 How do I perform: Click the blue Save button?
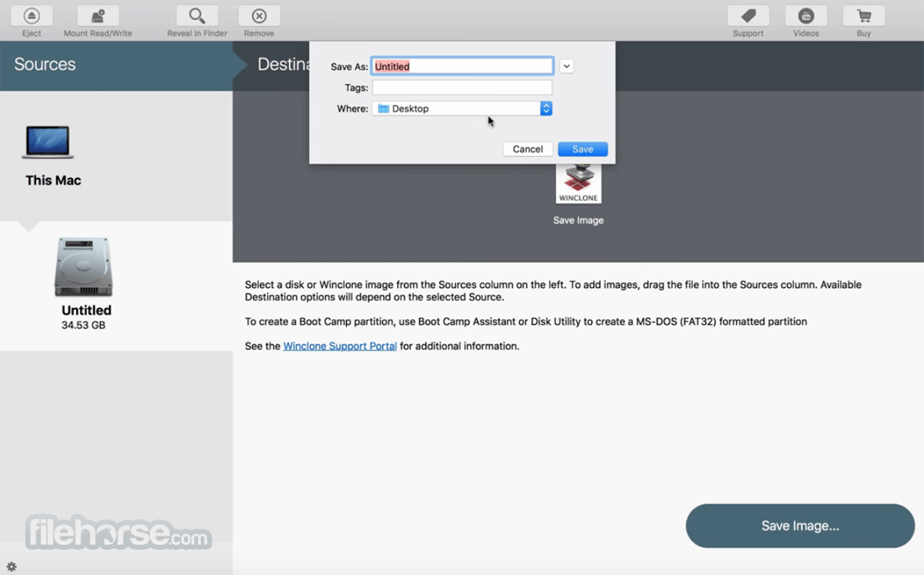pos(583,149)
